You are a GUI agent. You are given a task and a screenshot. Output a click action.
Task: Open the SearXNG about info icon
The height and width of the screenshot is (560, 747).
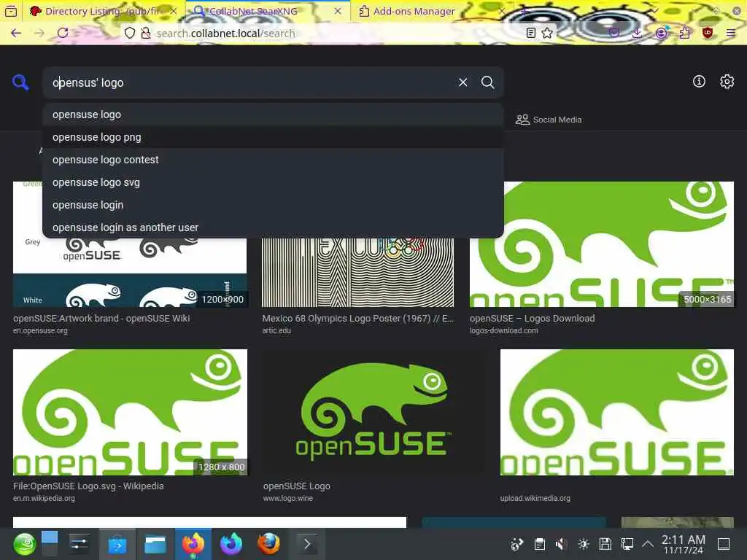pos(699,82)
